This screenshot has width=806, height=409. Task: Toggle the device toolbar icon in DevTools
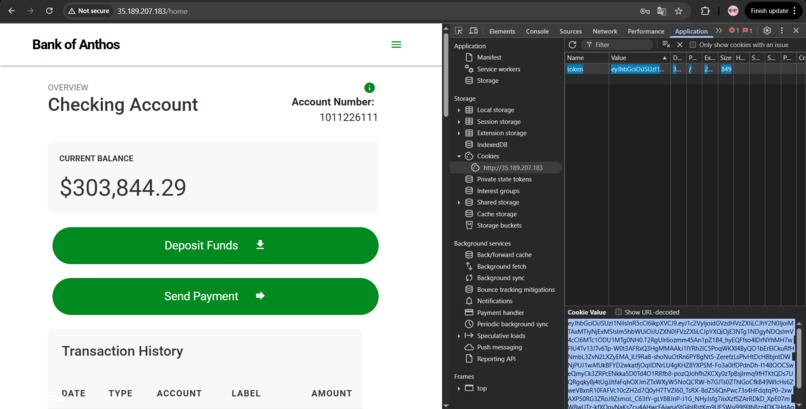(x=474, y=31)
